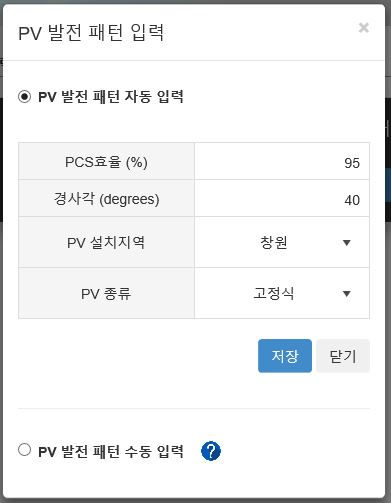Click the PV 설치지역 label cell

106,242
